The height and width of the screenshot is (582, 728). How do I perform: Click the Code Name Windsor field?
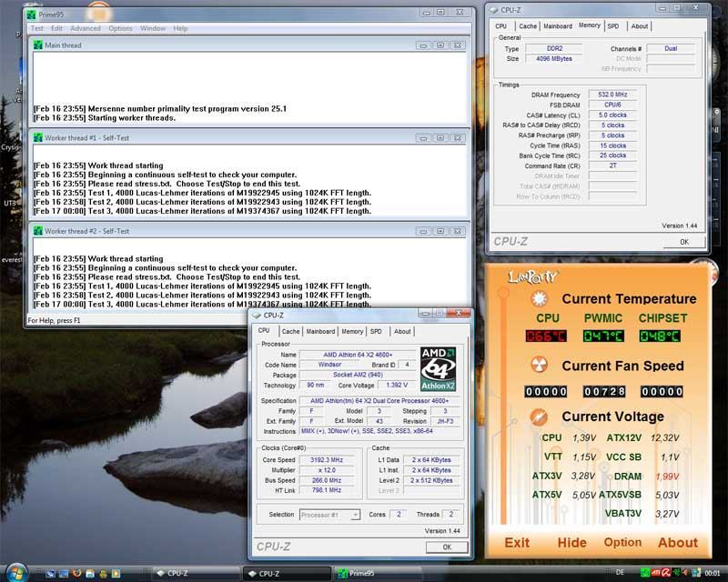(x=329, y=365)
